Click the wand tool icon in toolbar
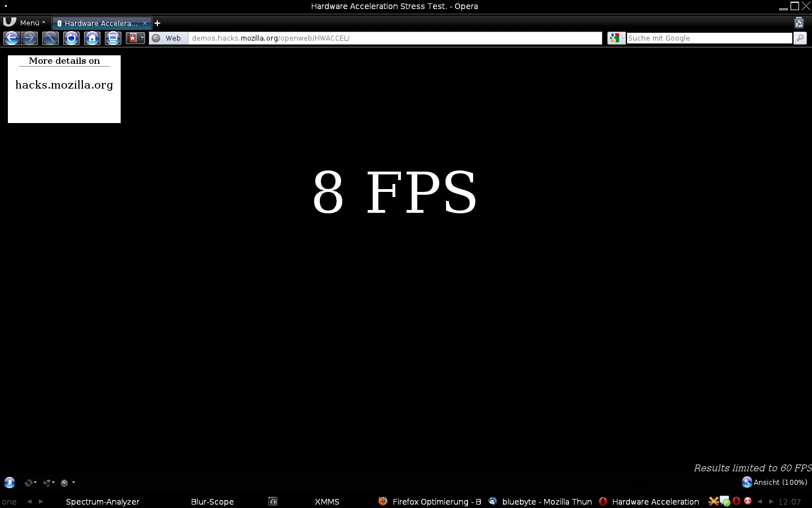The image size is (812, 508). click(x=50, y=38)
